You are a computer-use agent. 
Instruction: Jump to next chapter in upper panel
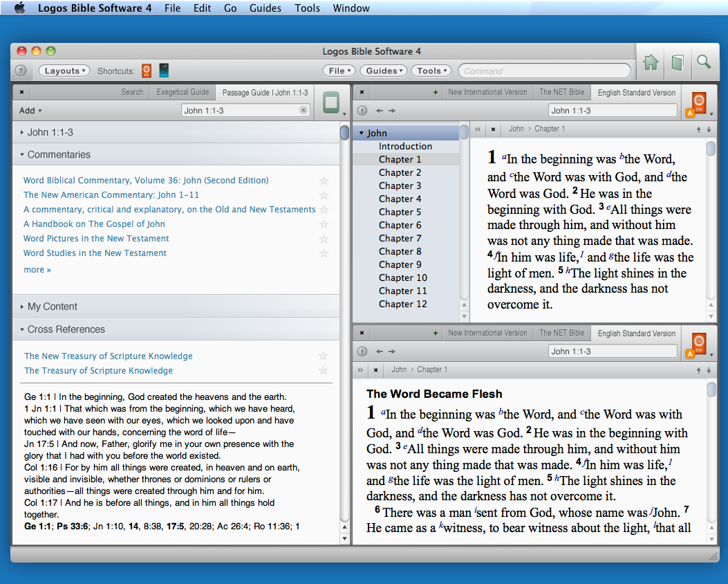tap(709, 129)
